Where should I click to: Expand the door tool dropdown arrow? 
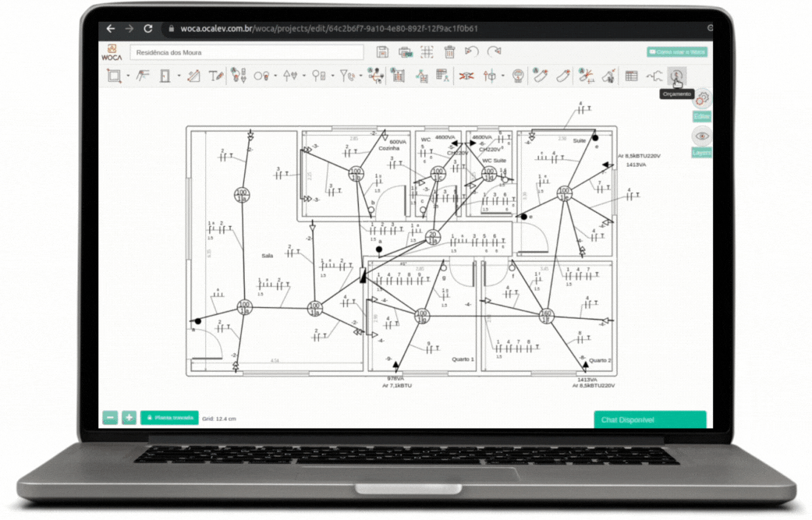(x=179, y=76)
